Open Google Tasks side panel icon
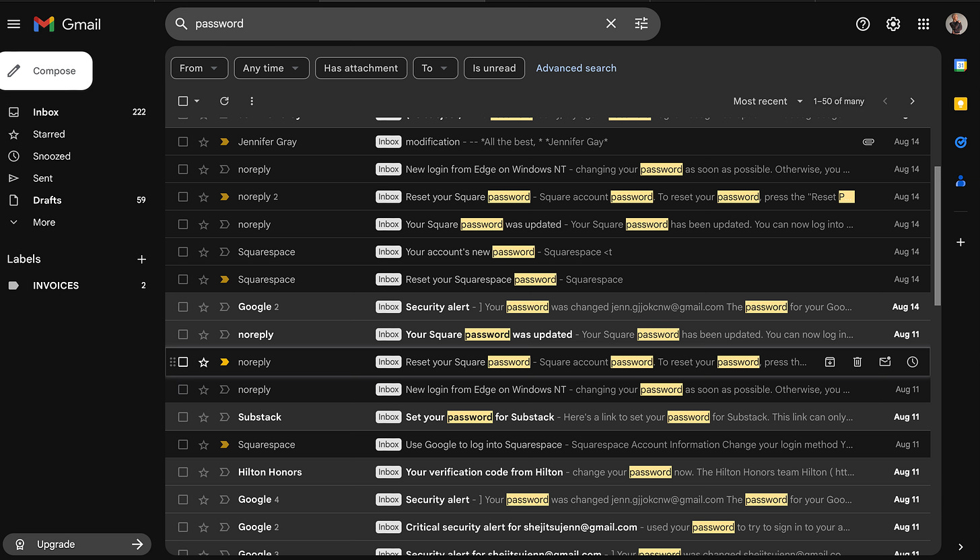The height and width of the screenshot is (560, 980). pos(960,142)
